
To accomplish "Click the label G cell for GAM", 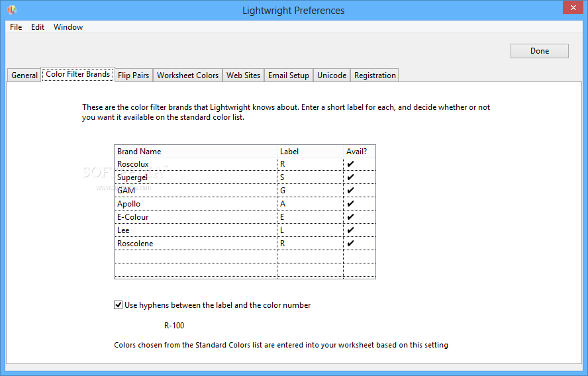I will 310,191.
